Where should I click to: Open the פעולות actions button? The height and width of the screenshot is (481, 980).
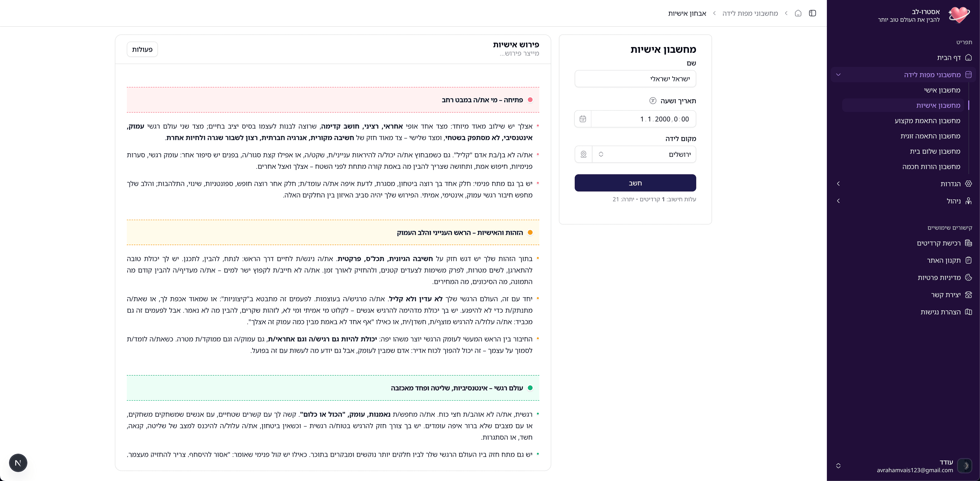click(x=142, y=49)
